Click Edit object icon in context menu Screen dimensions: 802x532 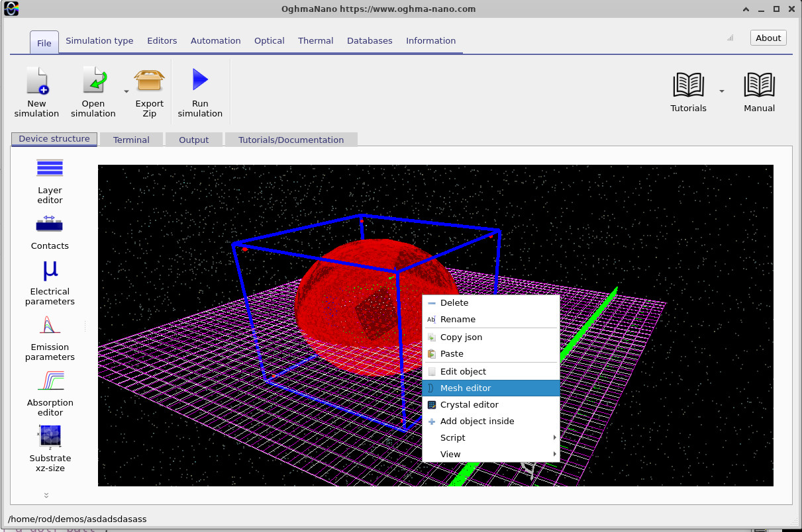click(x=432, y=372)
